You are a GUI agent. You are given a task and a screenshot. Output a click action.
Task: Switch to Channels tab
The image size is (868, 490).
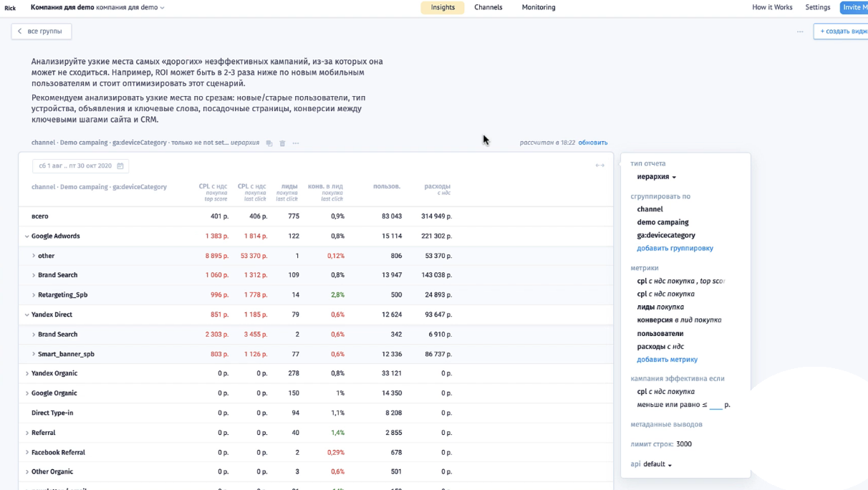pyautogui.click(x=488, y=7)
